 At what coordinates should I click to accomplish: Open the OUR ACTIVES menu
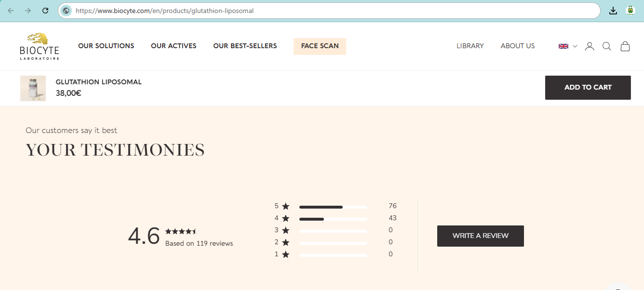tap(174, 46)
